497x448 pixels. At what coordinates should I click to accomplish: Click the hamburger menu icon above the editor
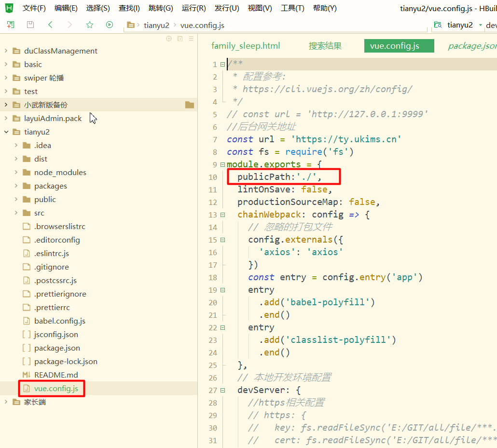coord(191,39)
